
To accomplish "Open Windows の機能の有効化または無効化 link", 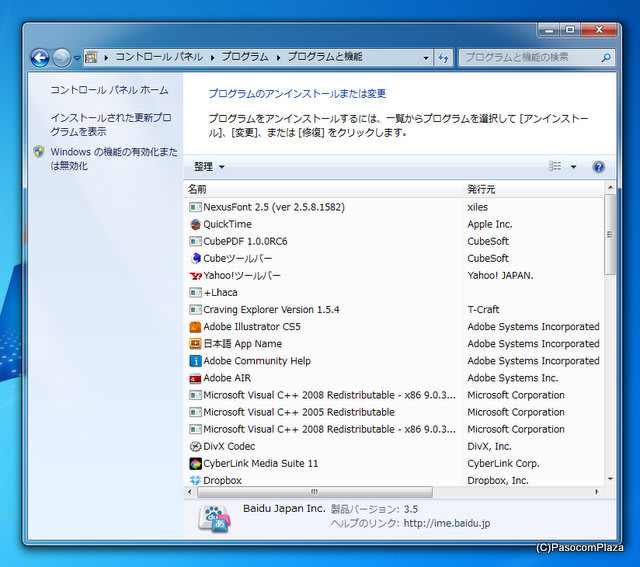I will 114,159.
